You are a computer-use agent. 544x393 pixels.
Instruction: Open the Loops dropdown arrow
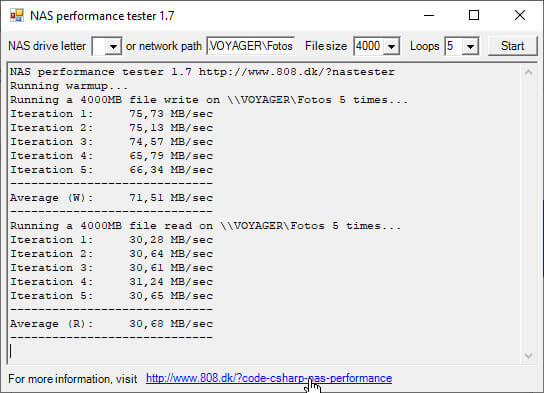[x=470, y=46]
